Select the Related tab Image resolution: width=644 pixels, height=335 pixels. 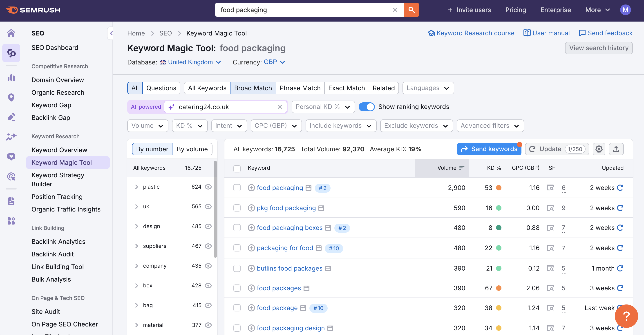[x=384, y=88]
